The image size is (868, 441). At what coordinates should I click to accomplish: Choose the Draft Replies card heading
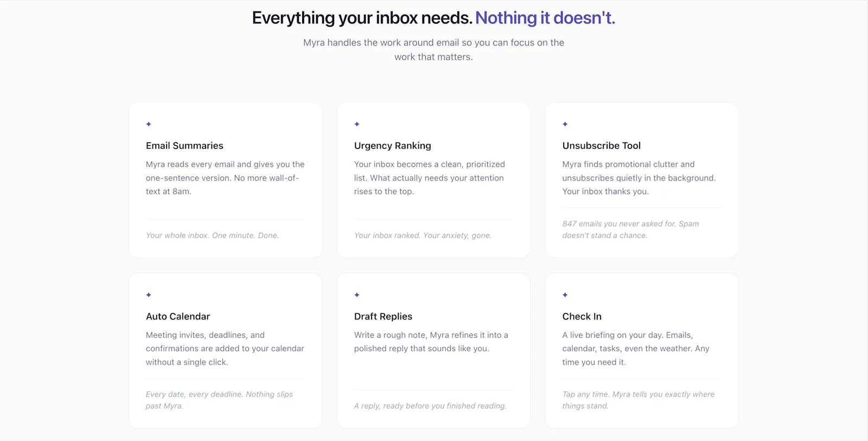(x=383, y=316)
